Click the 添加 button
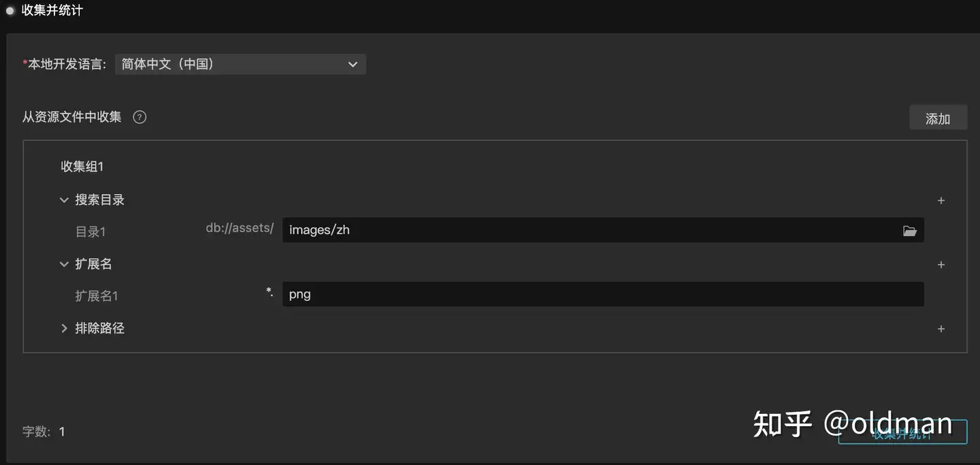Viewport: 980px width, 465px height. point(937,118)
